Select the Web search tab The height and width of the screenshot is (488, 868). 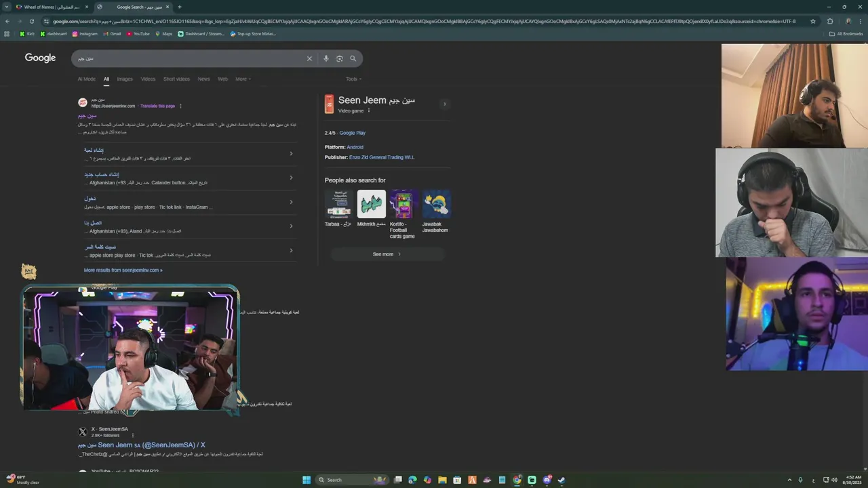tap(222, 79)
